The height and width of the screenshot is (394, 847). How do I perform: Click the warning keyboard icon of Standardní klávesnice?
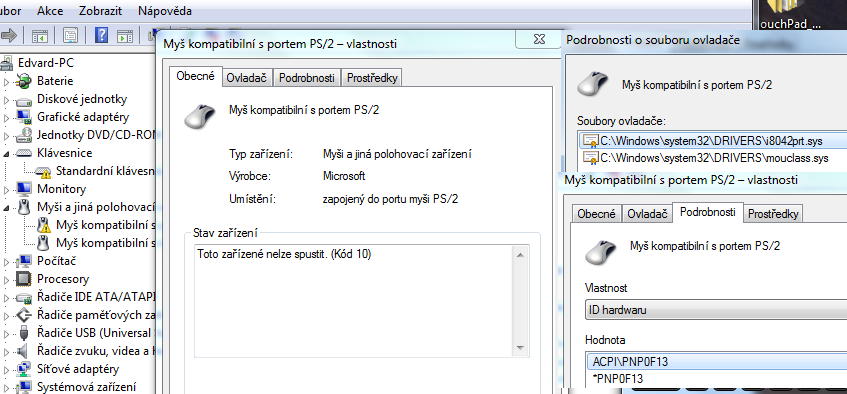pos(43,171)
